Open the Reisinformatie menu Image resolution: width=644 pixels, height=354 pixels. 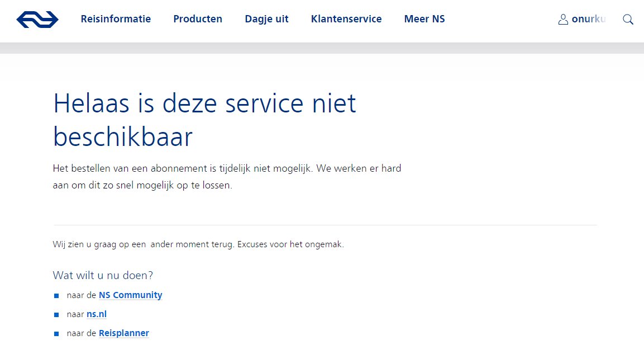click(x=116, y=19)
